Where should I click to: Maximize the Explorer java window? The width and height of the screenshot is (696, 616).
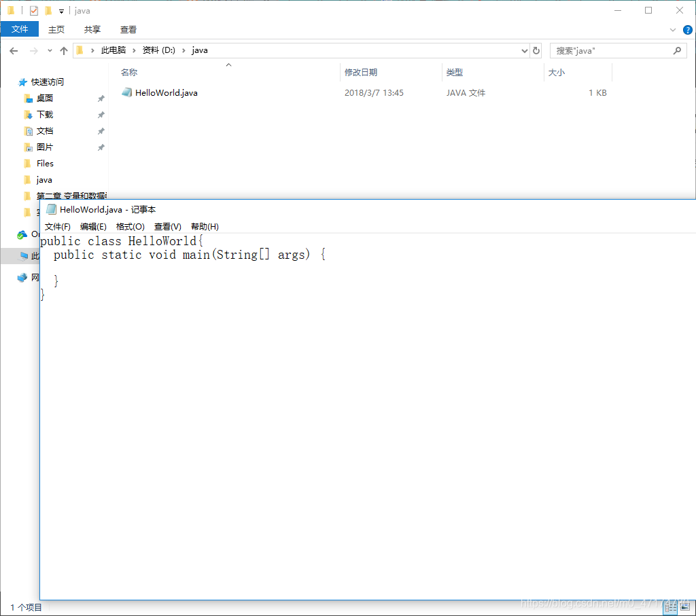[x=648, y=10]
